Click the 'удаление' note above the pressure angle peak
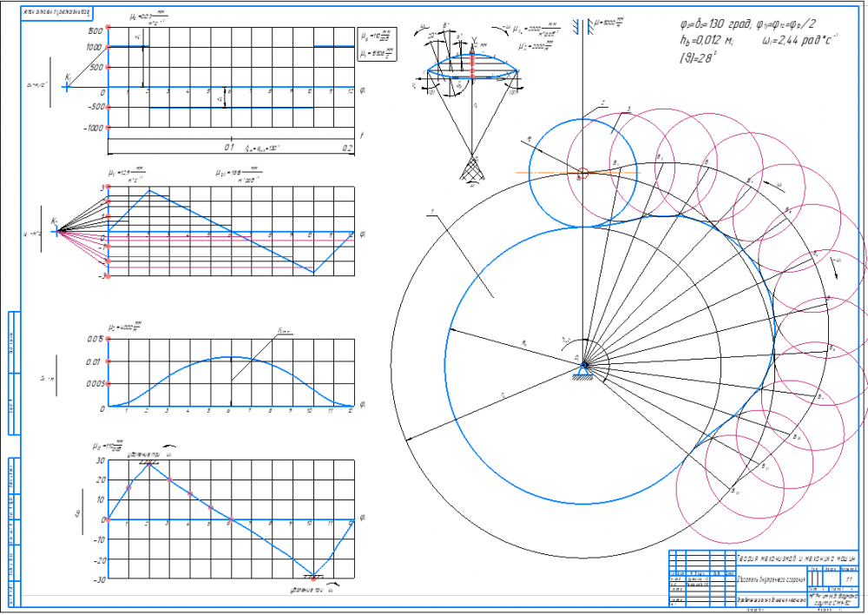 [x=150, y=453]
